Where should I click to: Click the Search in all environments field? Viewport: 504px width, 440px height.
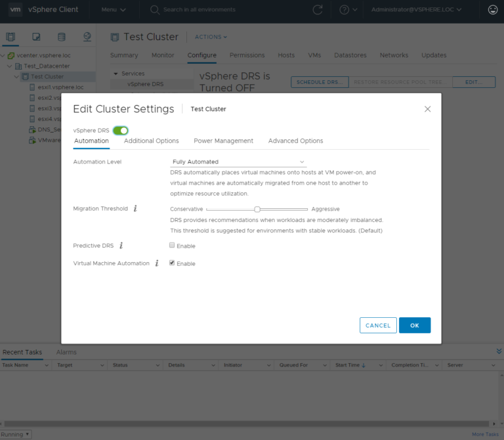pyautogui.click(x=199, y=10)
